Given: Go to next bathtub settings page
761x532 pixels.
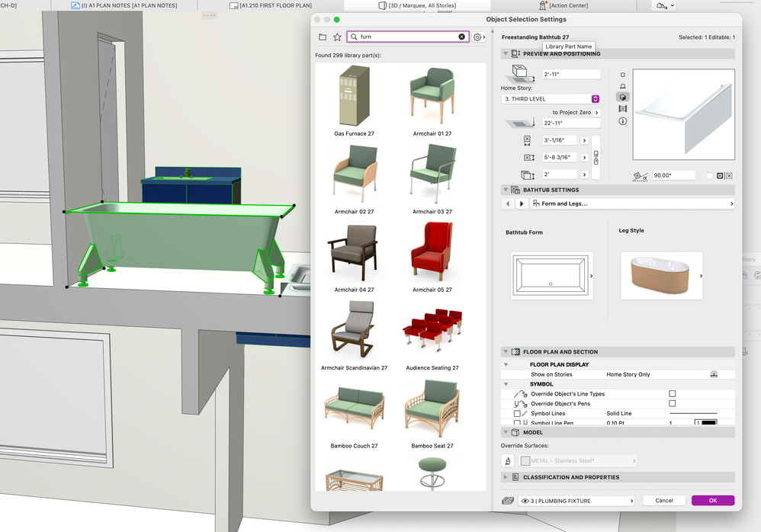Looking at the screenshot, I should pyautogui.click(x=522, y=204).
